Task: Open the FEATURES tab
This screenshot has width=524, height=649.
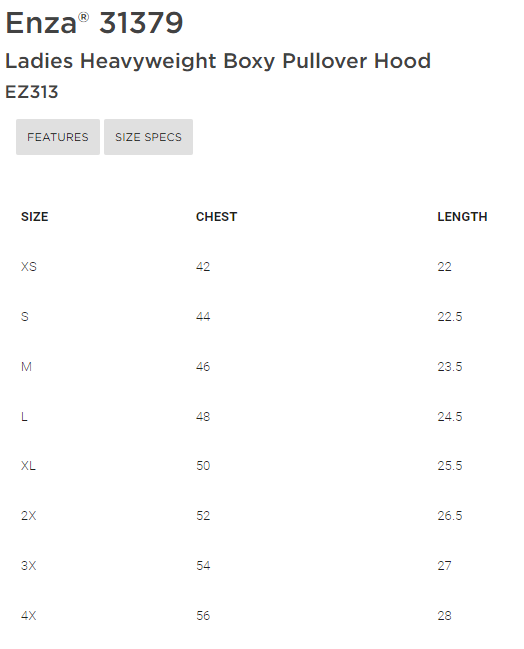Action: click(58, 137)
